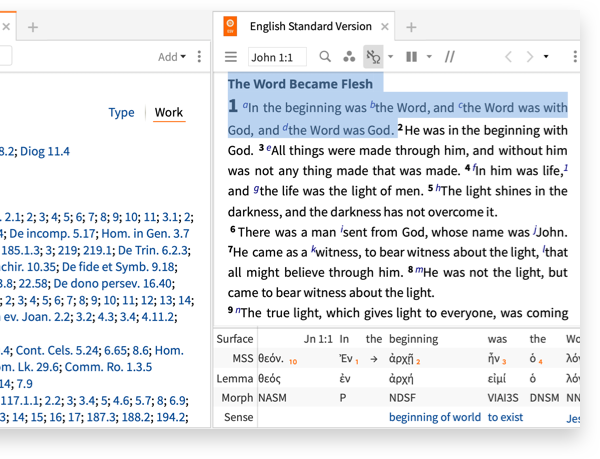Open Hom. in Gen. 3.7 link
600x459 pixels.
point(145,234)
